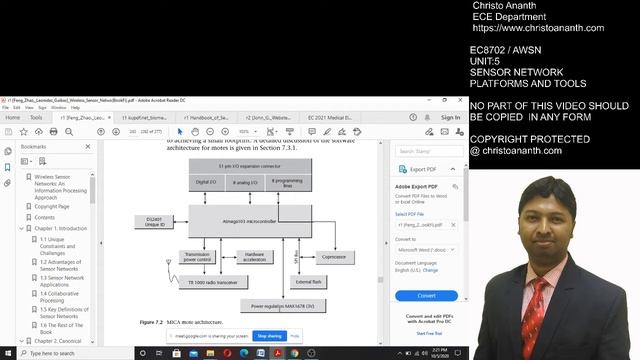The image size is (640, 360).
Task: Click the Bookmarks ribbon icon in sidebar
Action: point(8,167)
